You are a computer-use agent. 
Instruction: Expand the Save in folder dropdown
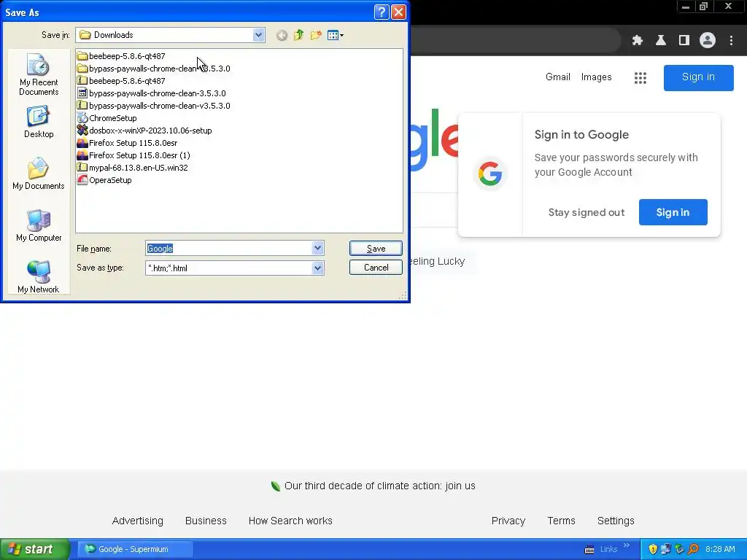click(258, 35)
